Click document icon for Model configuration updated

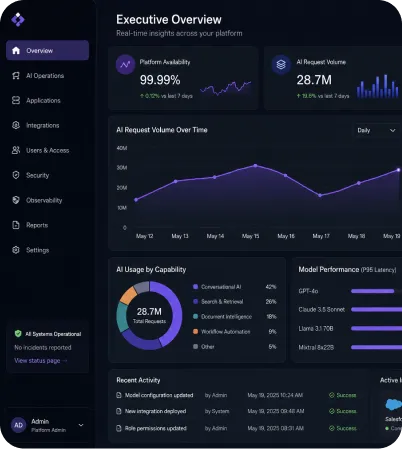[119, 395]
